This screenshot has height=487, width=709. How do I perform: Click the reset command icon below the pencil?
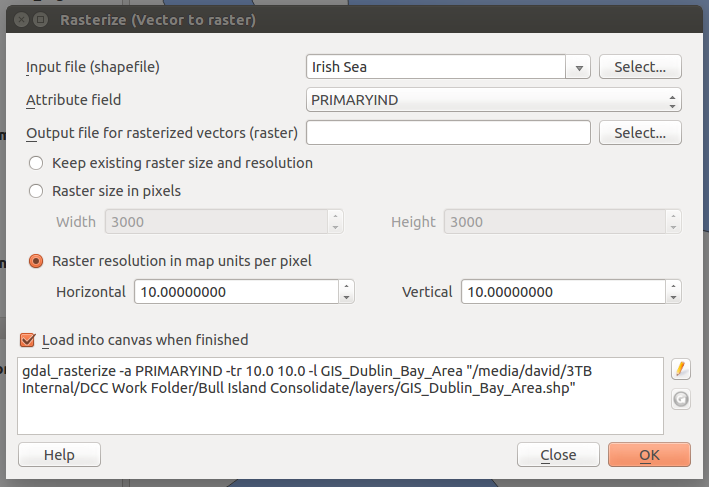(x=681, y=398)
